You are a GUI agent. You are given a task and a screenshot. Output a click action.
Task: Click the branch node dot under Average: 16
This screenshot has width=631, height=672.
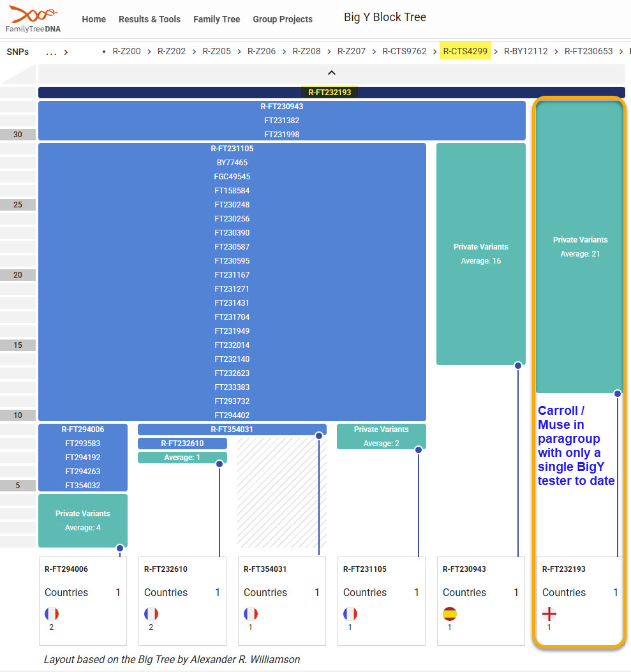click(x=518, y=366)
